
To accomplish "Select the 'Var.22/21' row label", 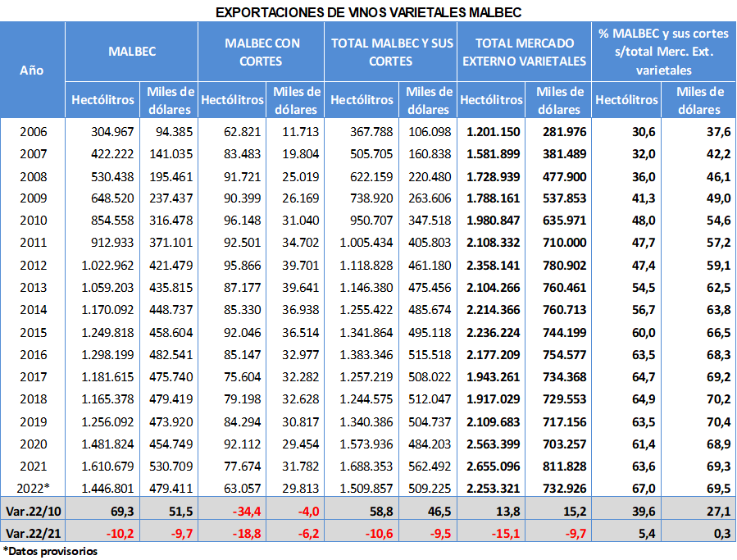I will click(x=31, y=532).
